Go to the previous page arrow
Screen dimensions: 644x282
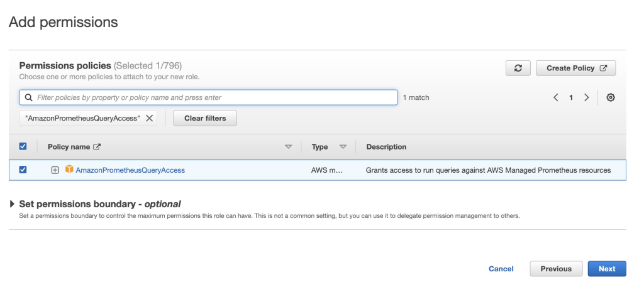(x=556, y=97)
